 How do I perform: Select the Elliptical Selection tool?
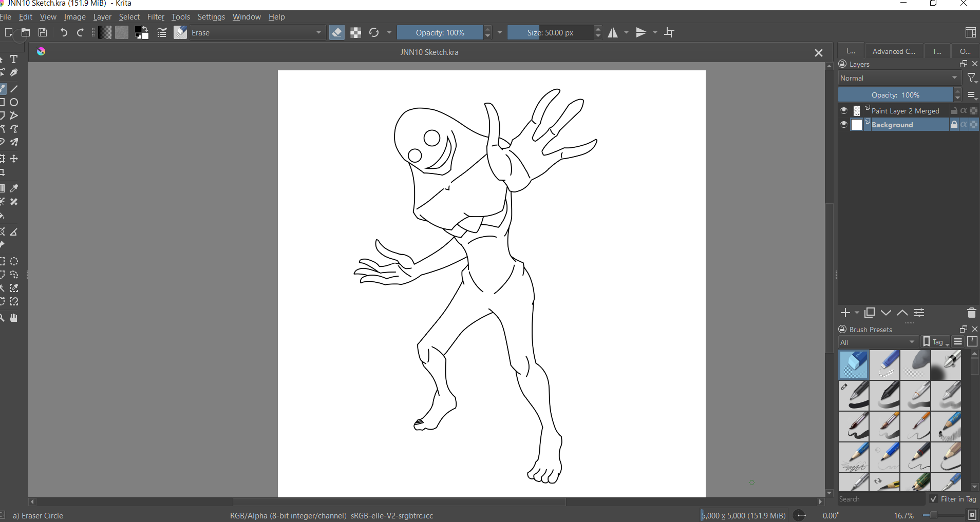(14, 262)
